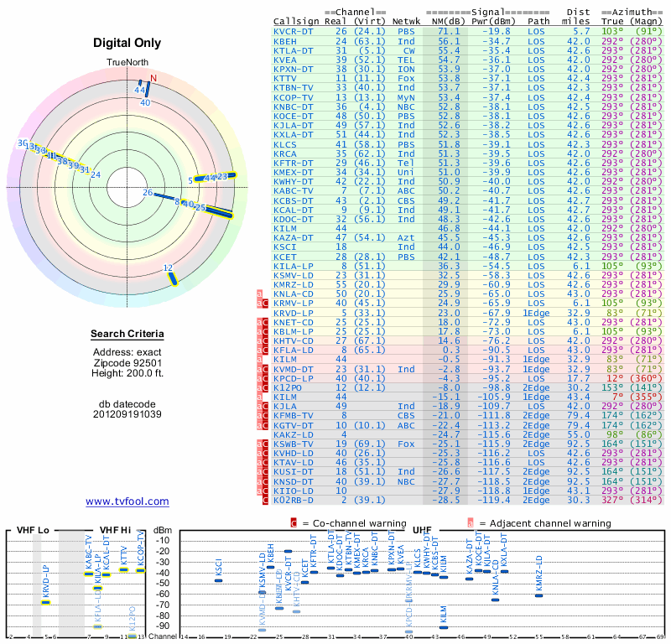This screenshot has height=644, width=671.
Task: Select the KOCE-DT callsign in the table
Action: [293, 116]
